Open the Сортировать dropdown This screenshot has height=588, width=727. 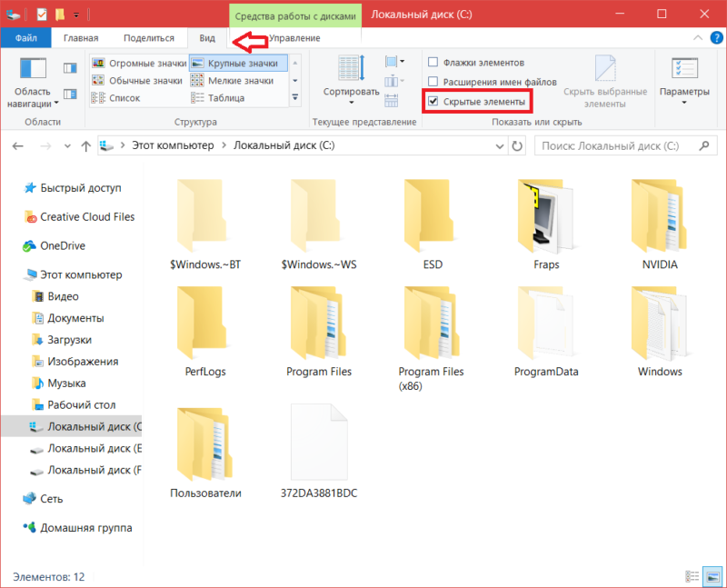[x=351, y=81]
